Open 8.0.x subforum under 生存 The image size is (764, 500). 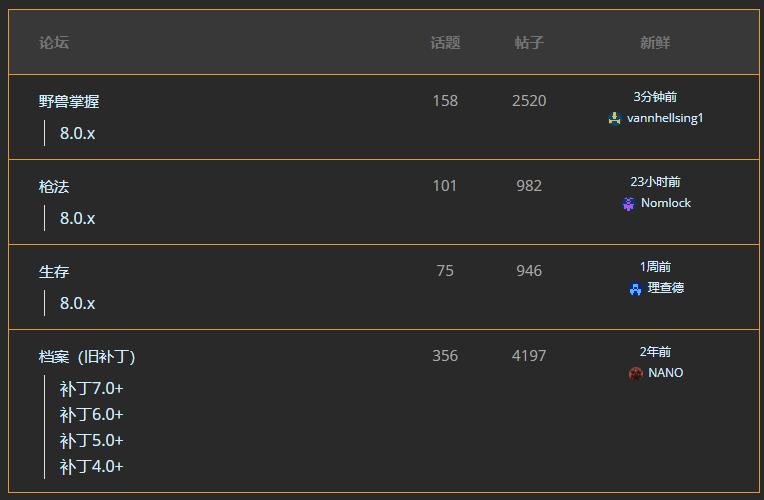click(77, 303)
